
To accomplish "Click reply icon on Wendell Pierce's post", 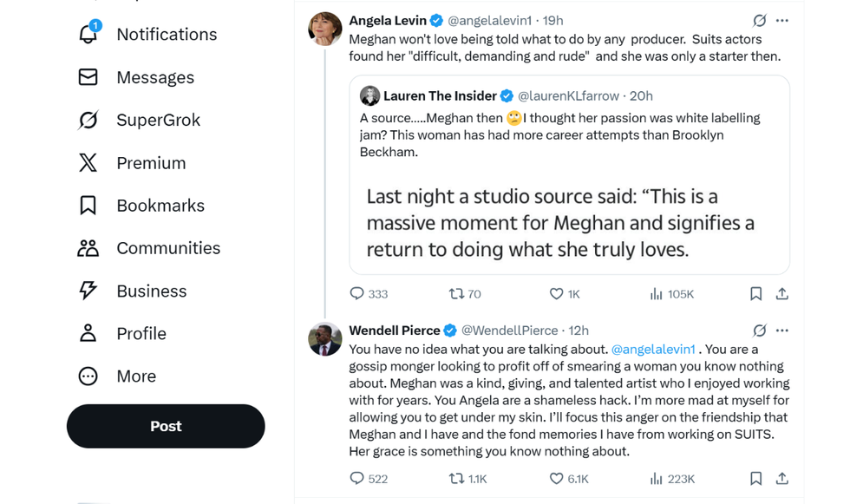I will 356,478.
